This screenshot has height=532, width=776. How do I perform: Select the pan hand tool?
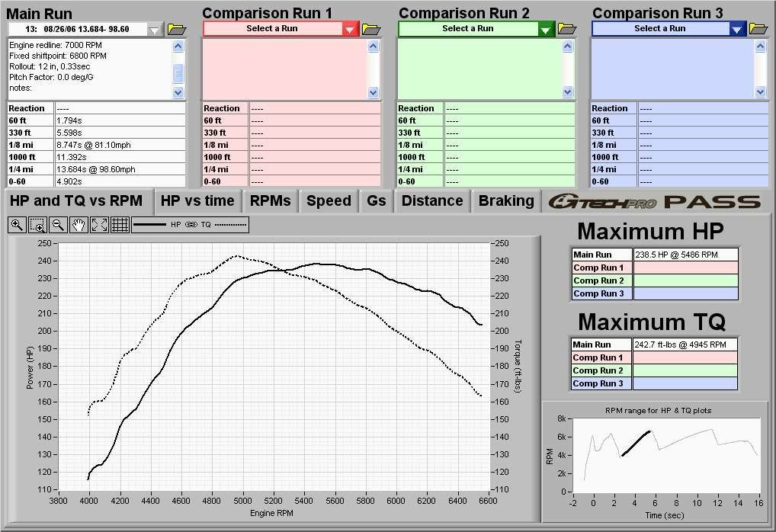click(79, 225)
